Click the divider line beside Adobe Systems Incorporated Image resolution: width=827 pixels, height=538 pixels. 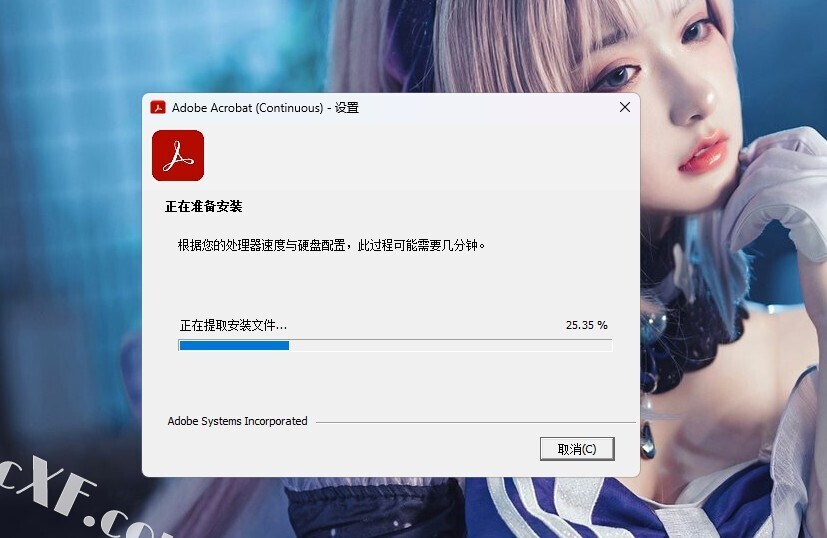click(475, 422)
